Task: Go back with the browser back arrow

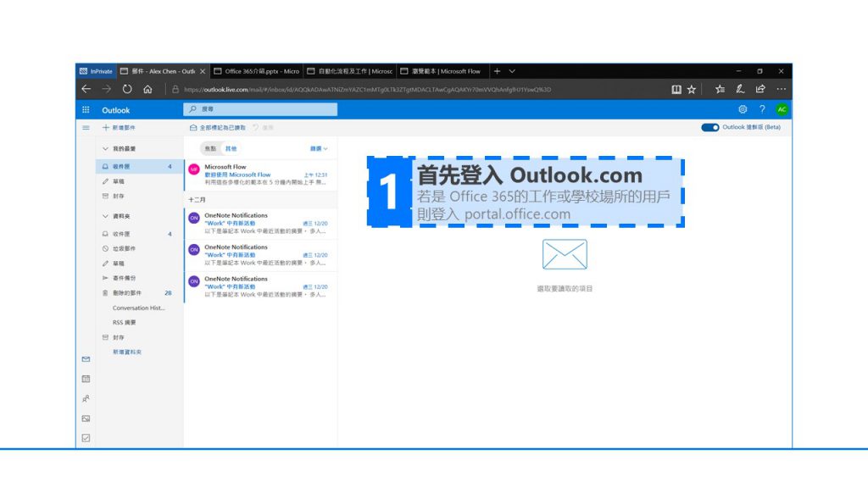Action: [x=86, y=89]
